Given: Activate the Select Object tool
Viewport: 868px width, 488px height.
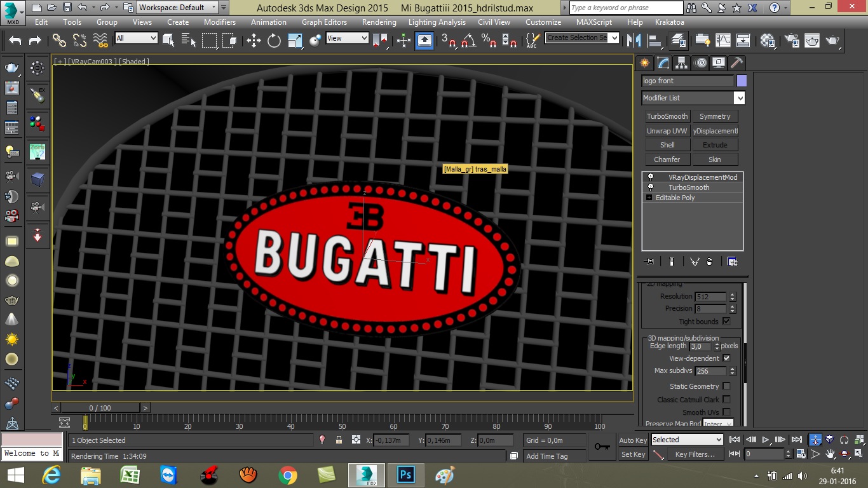Looking at the screenshot, I should click(x=168, y=40).
